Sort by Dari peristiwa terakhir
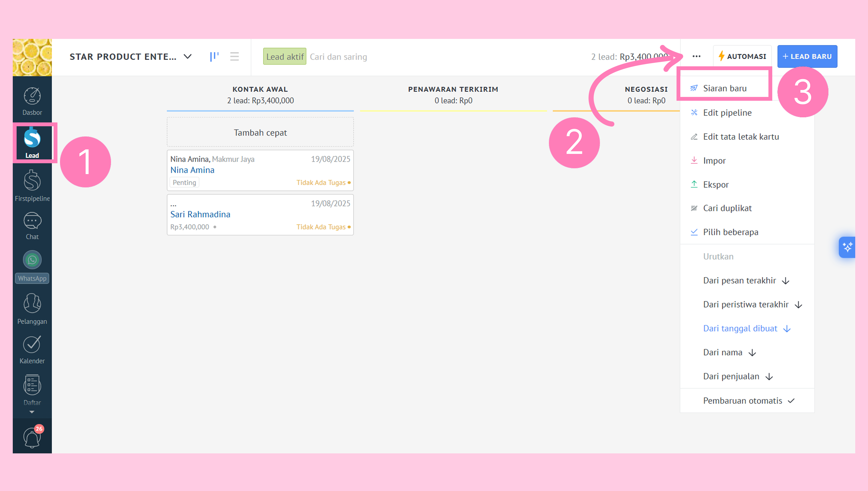Viewport: 868px width, 491px height. pos(747,304)
